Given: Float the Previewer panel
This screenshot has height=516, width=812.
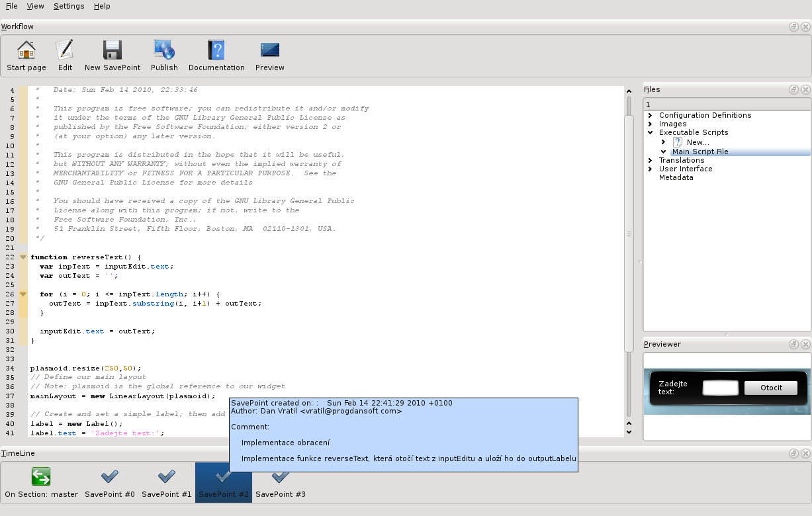Looking at the screenshot, I should [793, 344].
